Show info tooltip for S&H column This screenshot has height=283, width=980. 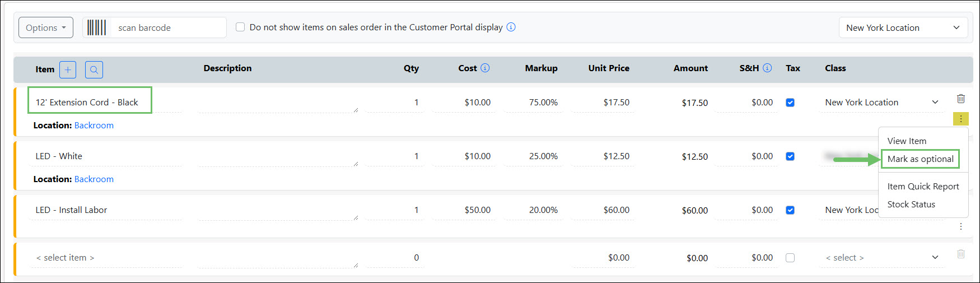pyautogui.click(x=767, y=68)
